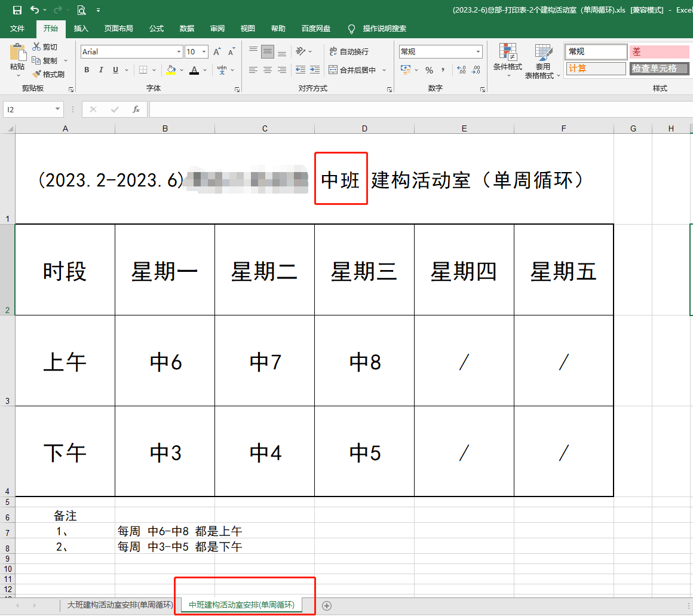Image resolution: width=693 pixels, height=616 pixels.
Task: Align text to bottom of cell
Action: point(282,52)
